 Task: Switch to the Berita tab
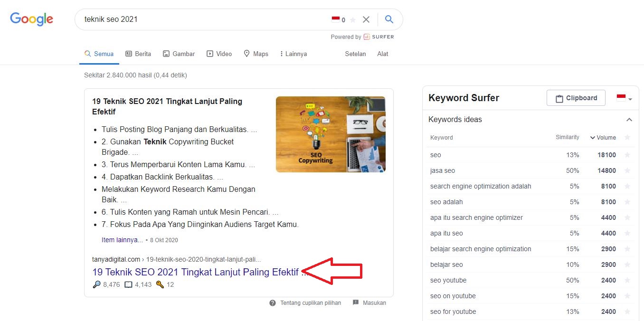click(x=138, y=54)
